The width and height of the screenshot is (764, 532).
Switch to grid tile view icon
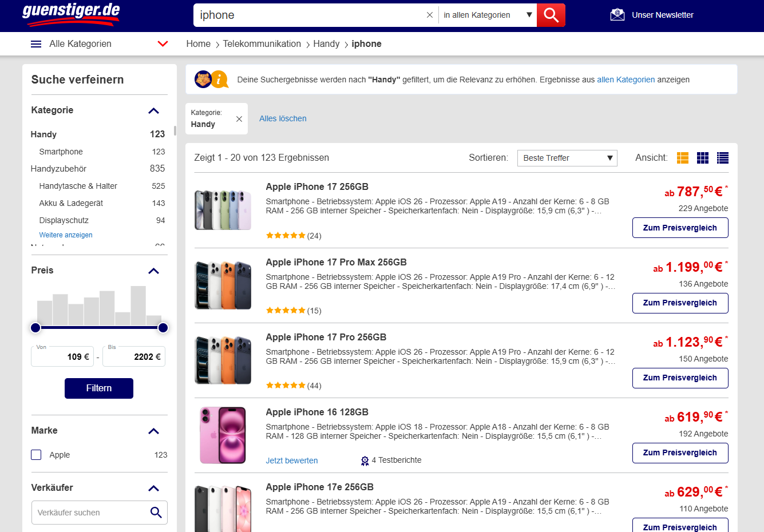pyautogui.click(x=703, y=158)
